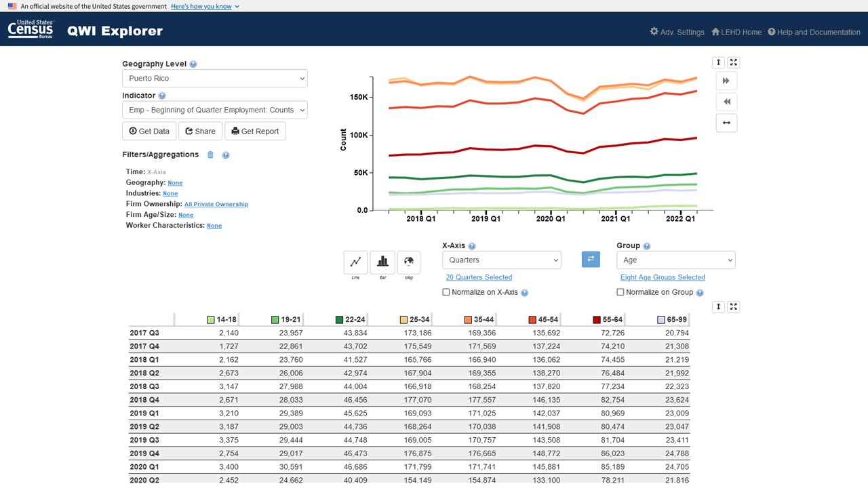Click the fast-forward arrows beside the chart
The height and width of the screenshot is (488, 868).
click(726, 81)
